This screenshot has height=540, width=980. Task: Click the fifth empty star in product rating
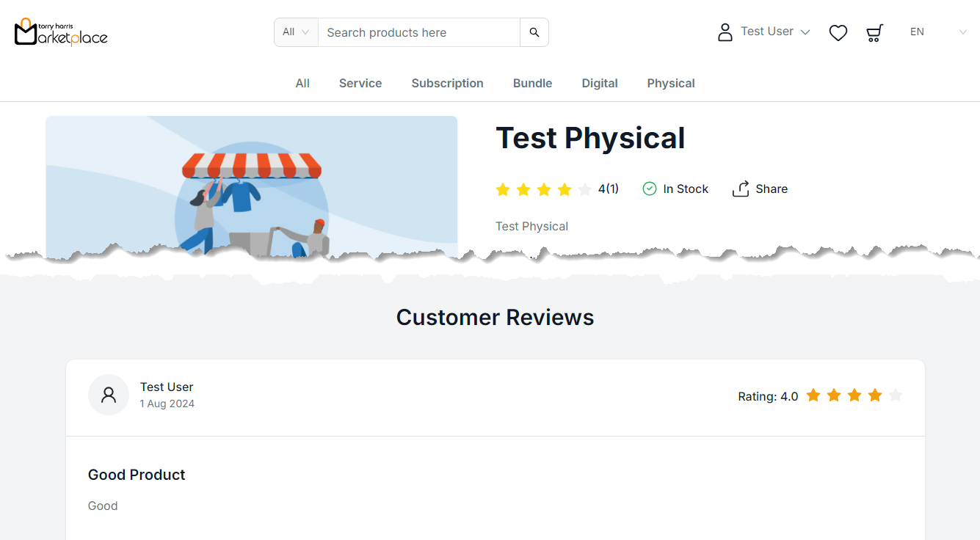(584, 190)
